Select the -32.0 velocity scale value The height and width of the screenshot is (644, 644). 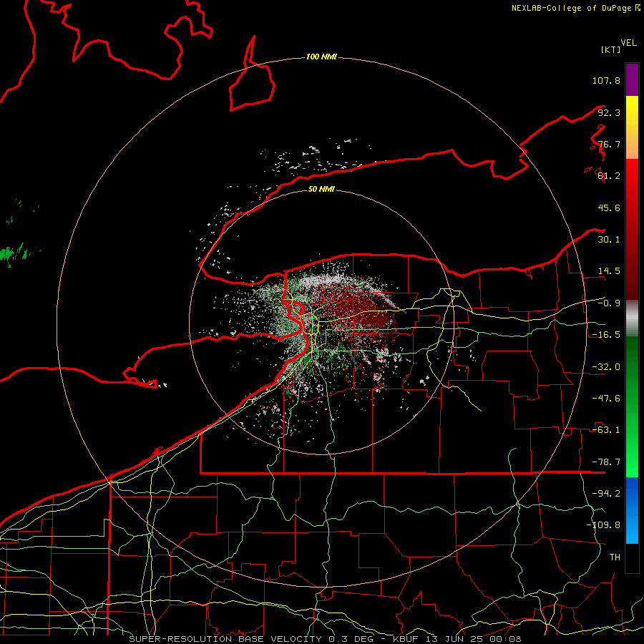tap(606, 367)
